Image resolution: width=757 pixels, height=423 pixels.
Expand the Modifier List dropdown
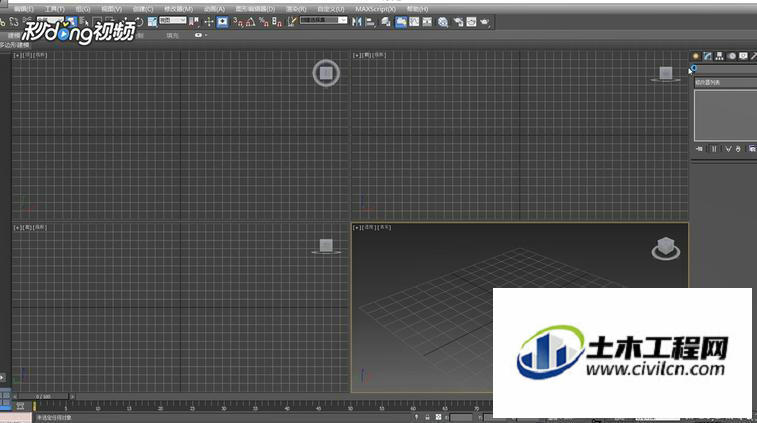coord(726,83)
